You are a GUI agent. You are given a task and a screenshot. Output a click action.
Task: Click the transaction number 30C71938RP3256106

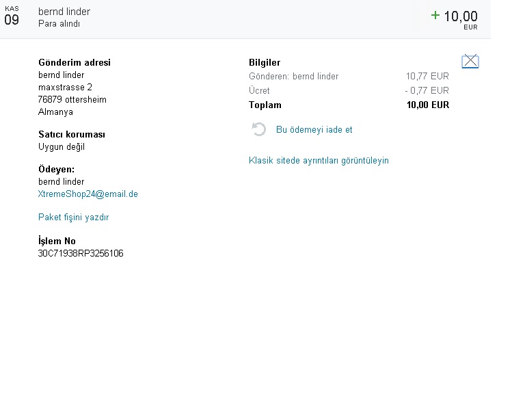tap(81, 254)
